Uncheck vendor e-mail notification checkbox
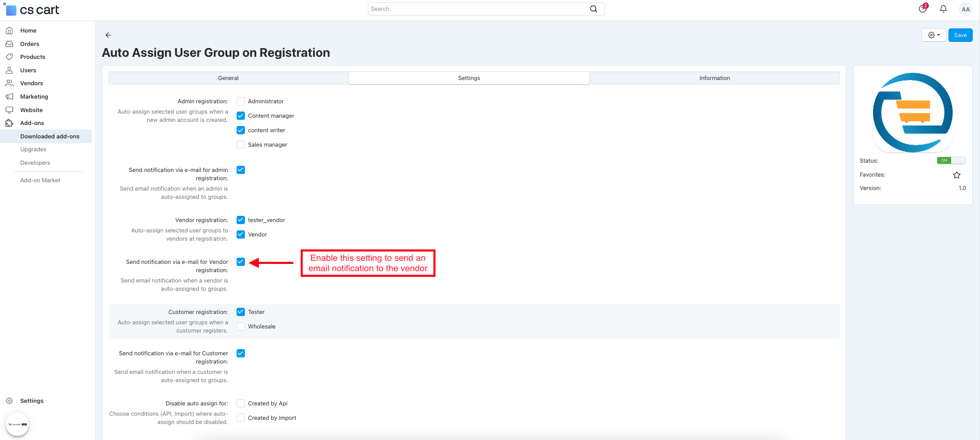 (241, 262)
